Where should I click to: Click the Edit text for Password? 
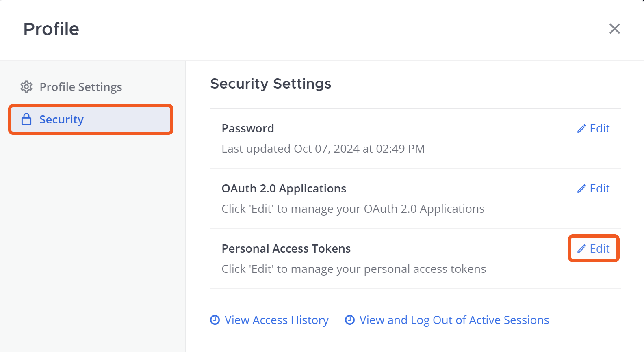pos(600,129)
